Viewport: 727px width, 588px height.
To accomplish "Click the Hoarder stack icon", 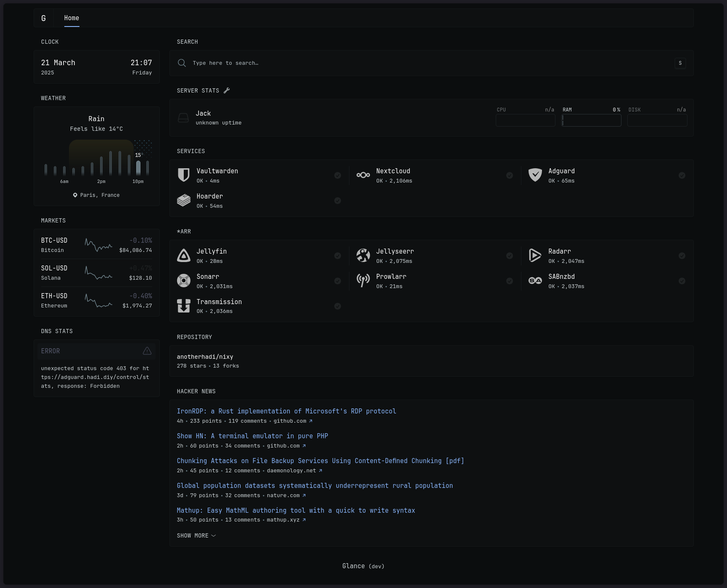I will coord(183,201).
